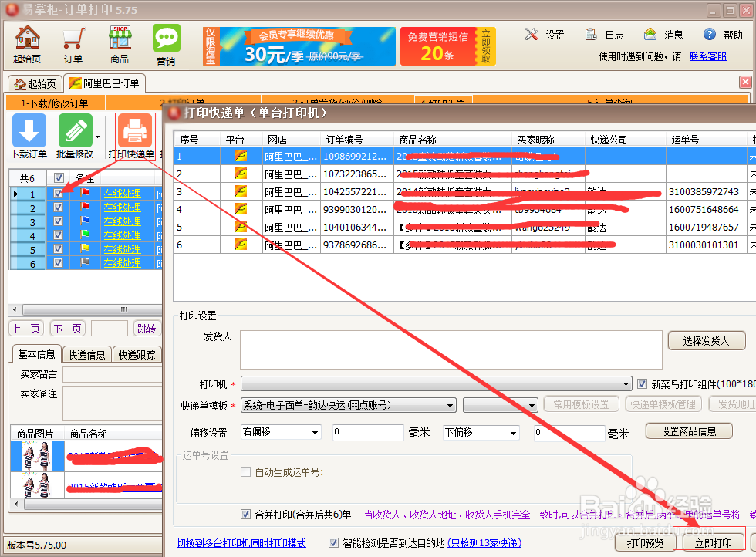Click 上一页 button
Image resolution: width=756 pixels, height=557 pixels.
pyautogui.click(x=26, y=329)
